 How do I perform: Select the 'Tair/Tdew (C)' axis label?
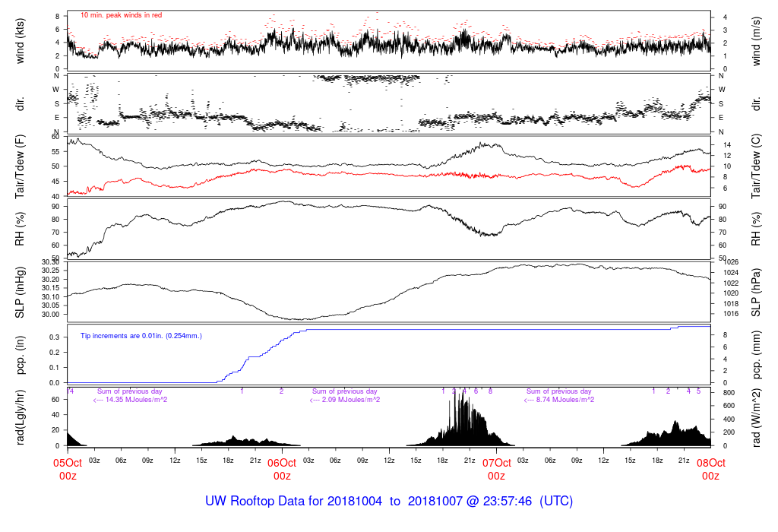(756, 166)
